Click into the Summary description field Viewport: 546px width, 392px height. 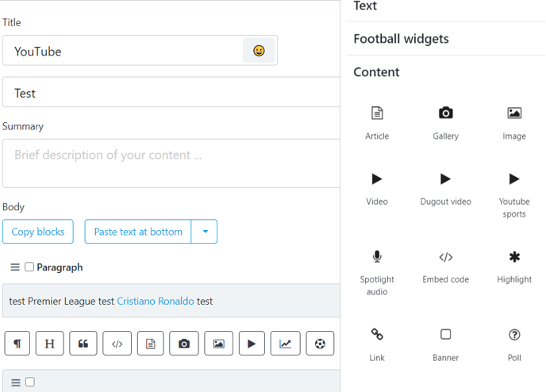pyautogui.click(x=171, y=163)
